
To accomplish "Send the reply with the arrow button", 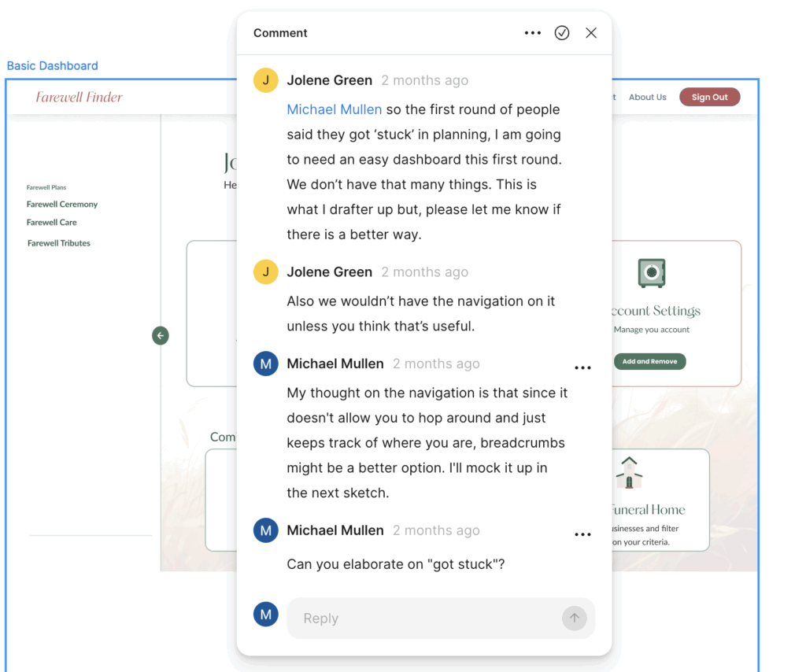I will coord(574,618).
